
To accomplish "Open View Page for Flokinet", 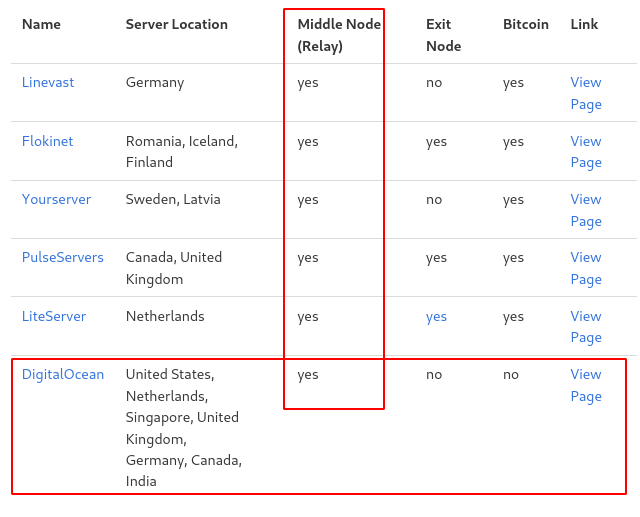I will pos(585,151).
